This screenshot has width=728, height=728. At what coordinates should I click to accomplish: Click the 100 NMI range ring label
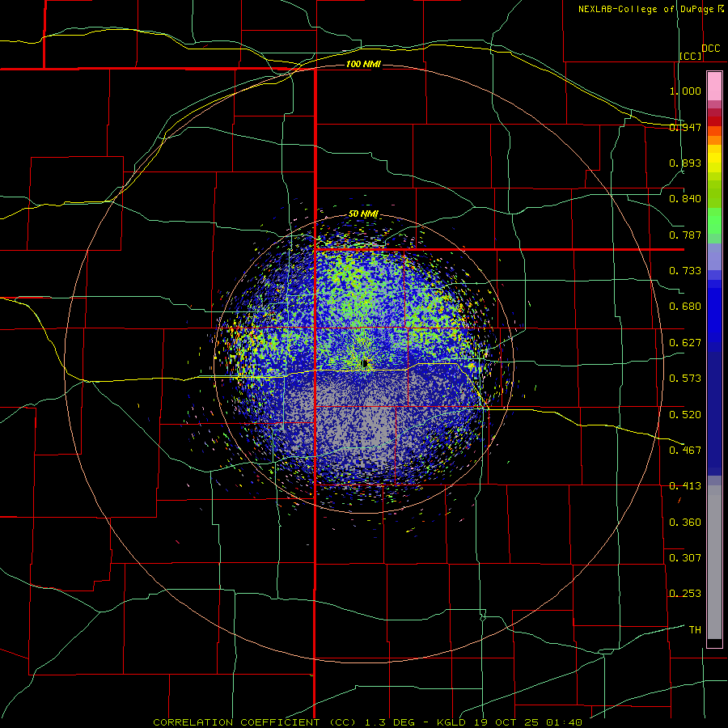[363, 64]
